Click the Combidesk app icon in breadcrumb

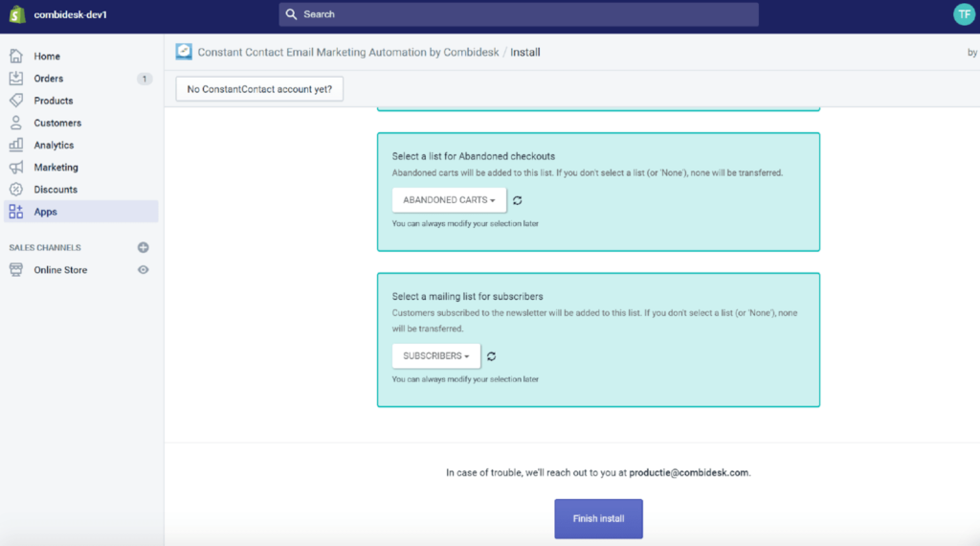coord(184,52)
